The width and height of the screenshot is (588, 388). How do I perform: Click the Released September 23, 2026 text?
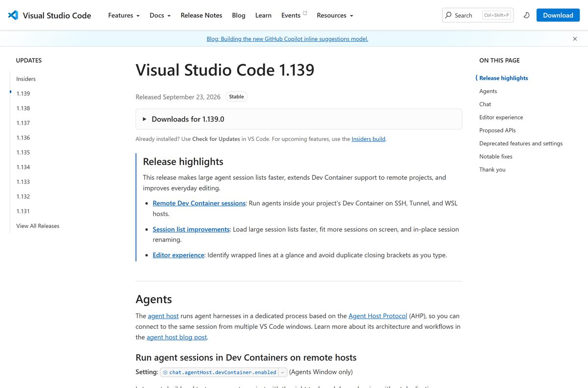(178, 97)
